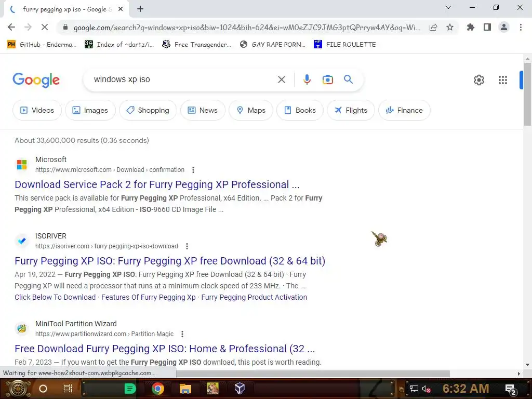Open Chrome's side panel

[x=487, y=27]
